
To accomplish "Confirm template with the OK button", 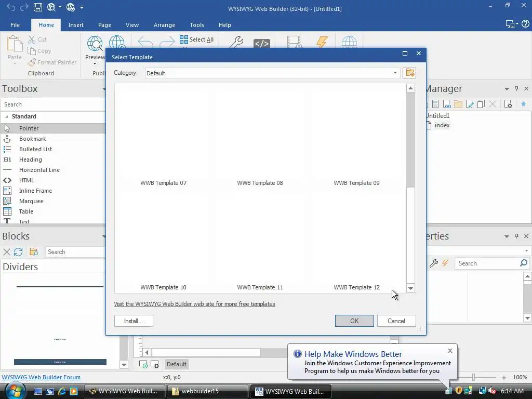I will 354,321.
